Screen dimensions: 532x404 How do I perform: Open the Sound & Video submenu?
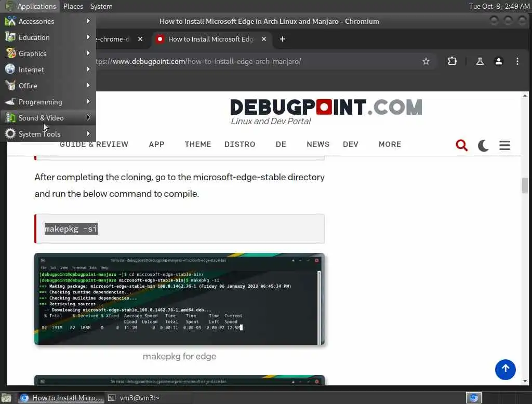(48, 118)
